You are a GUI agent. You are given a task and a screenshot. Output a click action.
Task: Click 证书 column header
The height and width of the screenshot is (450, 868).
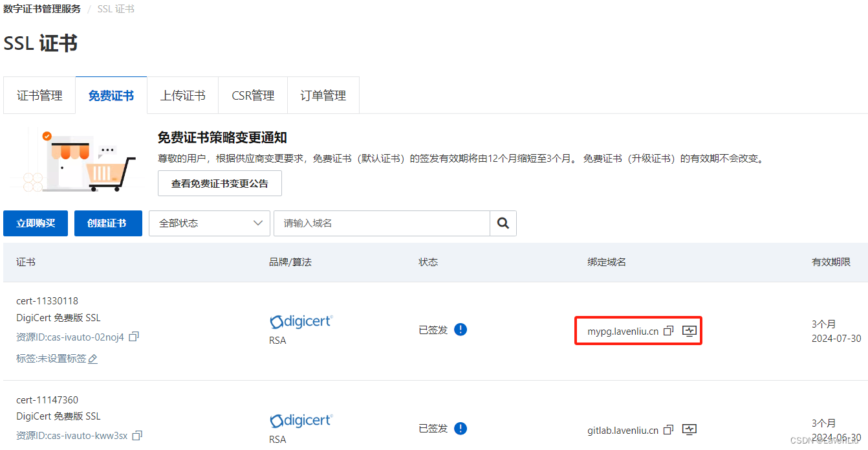tap(26, 262)
